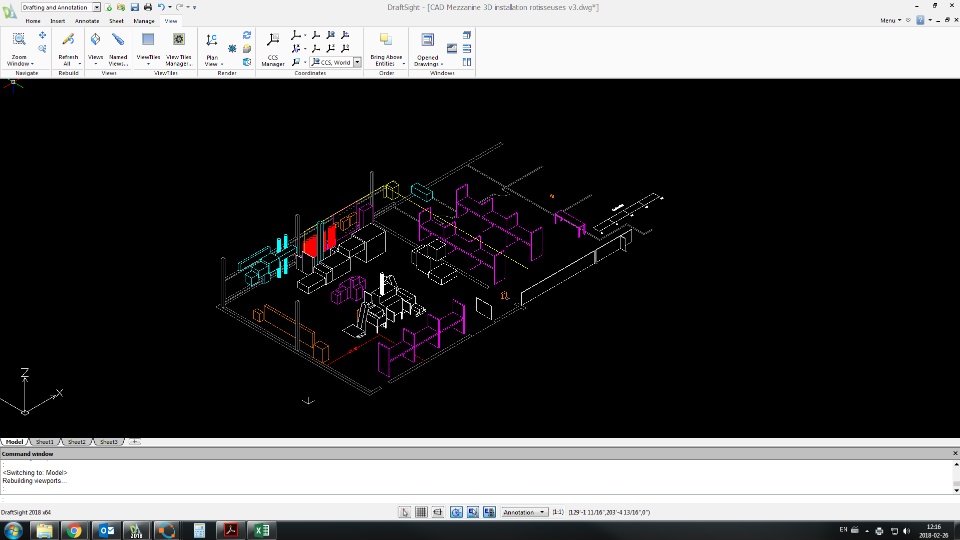Screen dimensions: 960x540
Task: Open the Drafting and Annotation workspace dropdown
Action: [96, 7]
